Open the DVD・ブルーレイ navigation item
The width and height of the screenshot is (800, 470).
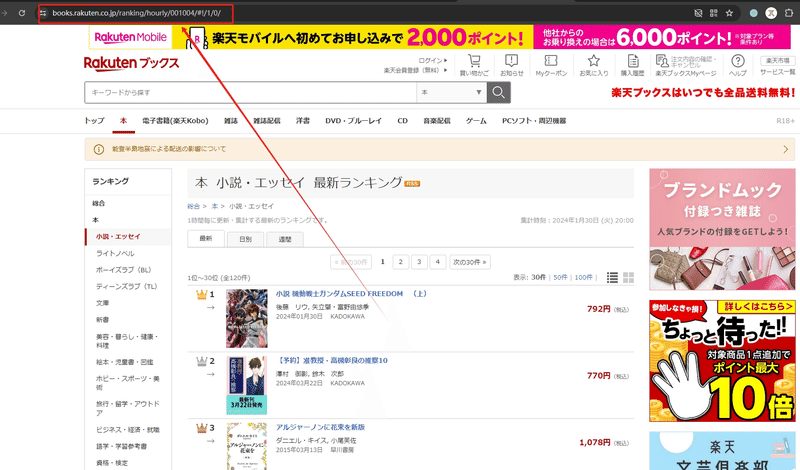pyautogui.click(x=354, y=121)
